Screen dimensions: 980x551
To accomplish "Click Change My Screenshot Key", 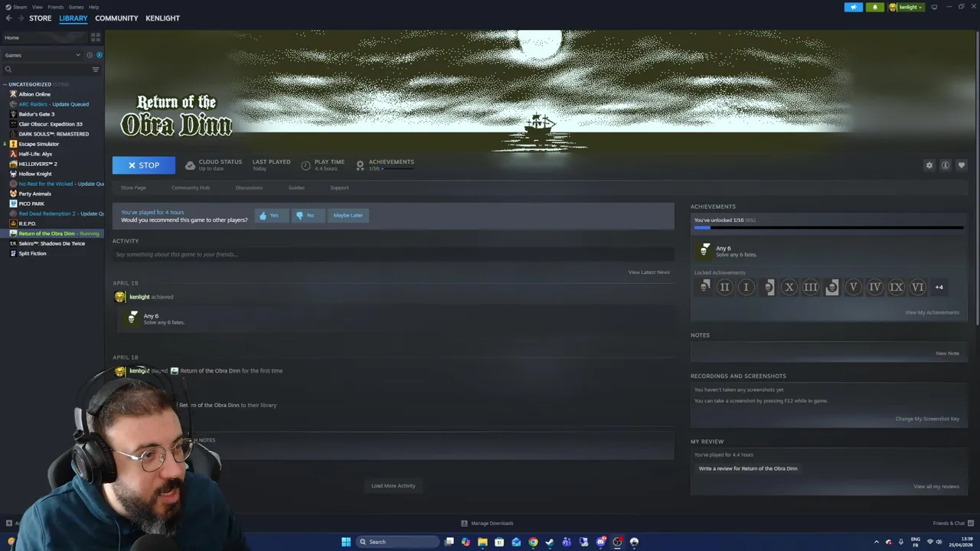I will point(927,419).
